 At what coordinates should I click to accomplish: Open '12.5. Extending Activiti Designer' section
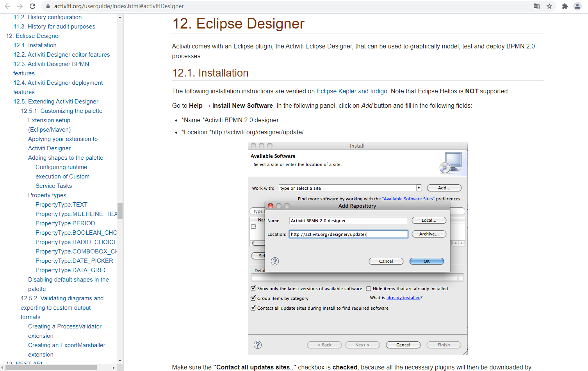(x=56, y=102)
